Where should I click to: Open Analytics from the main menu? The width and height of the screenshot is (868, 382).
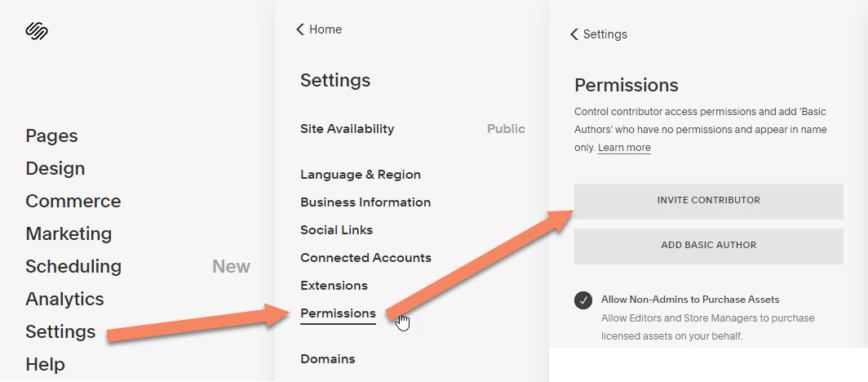coord(64,299)
